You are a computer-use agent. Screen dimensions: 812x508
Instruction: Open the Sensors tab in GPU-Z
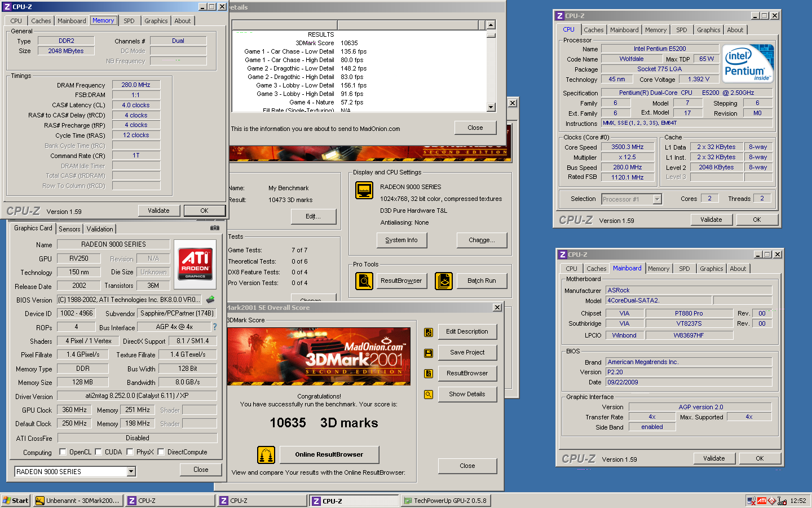tap(69, 229)
